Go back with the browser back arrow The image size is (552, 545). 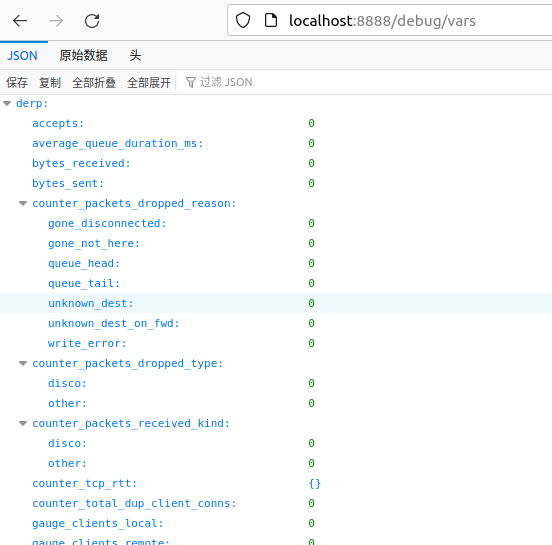point(20,21)
